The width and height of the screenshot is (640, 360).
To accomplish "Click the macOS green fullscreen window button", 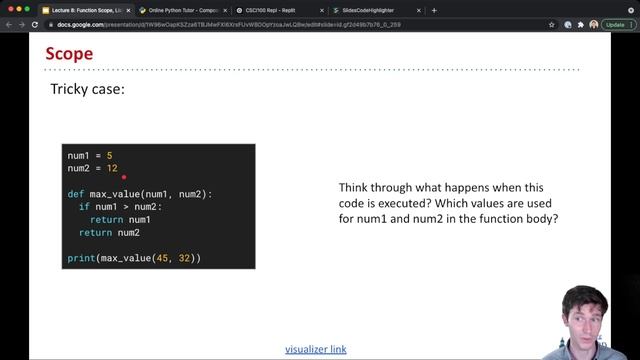I will (x=27, y=9).
